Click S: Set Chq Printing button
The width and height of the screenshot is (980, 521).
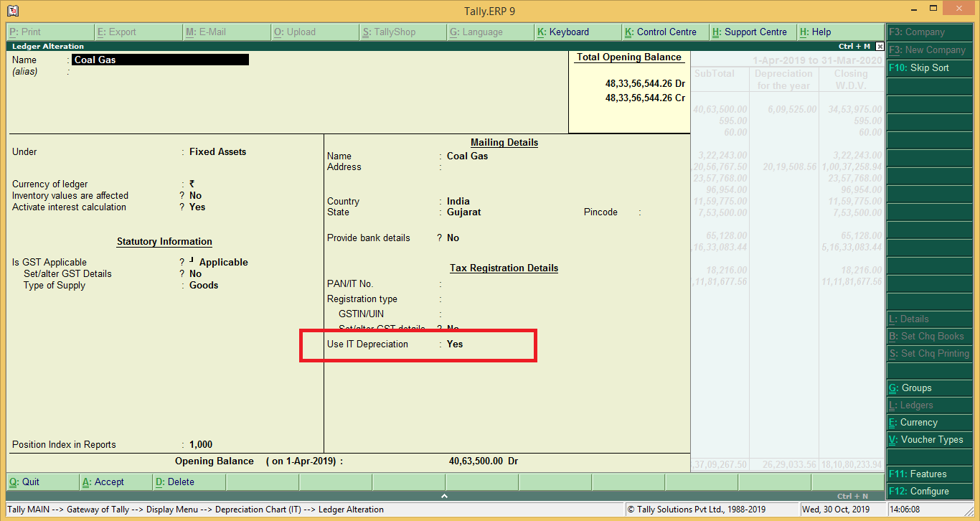click(930, 353)
